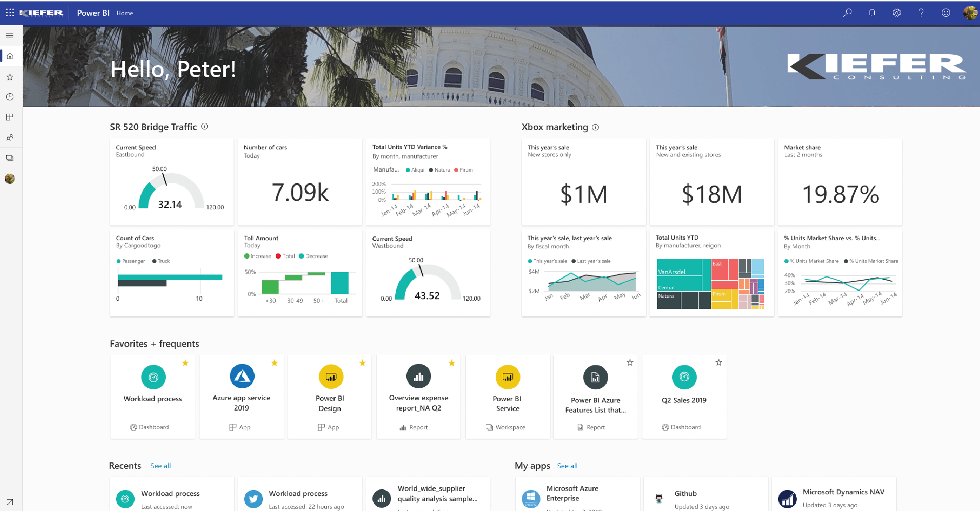Unfavorite the Power BI Design app
Image resolution: width=980 pixels, height=511 pixels.
[x=362, y=363]
